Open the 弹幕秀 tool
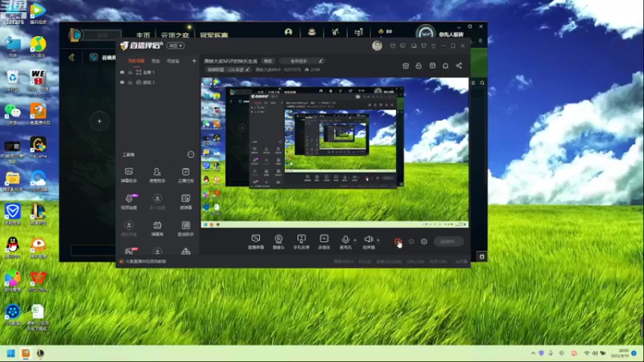Viewport: 644px width, 362px height. (157, 228)
